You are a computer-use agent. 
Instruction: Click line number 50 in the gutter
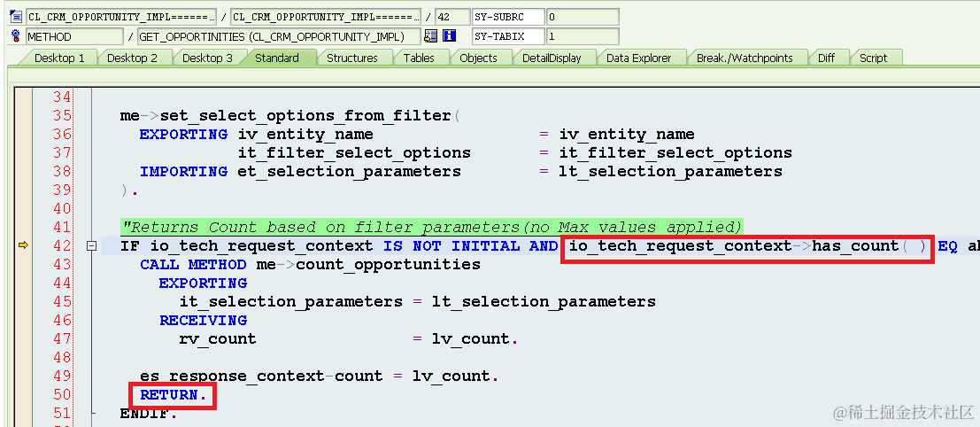point(61,394)
